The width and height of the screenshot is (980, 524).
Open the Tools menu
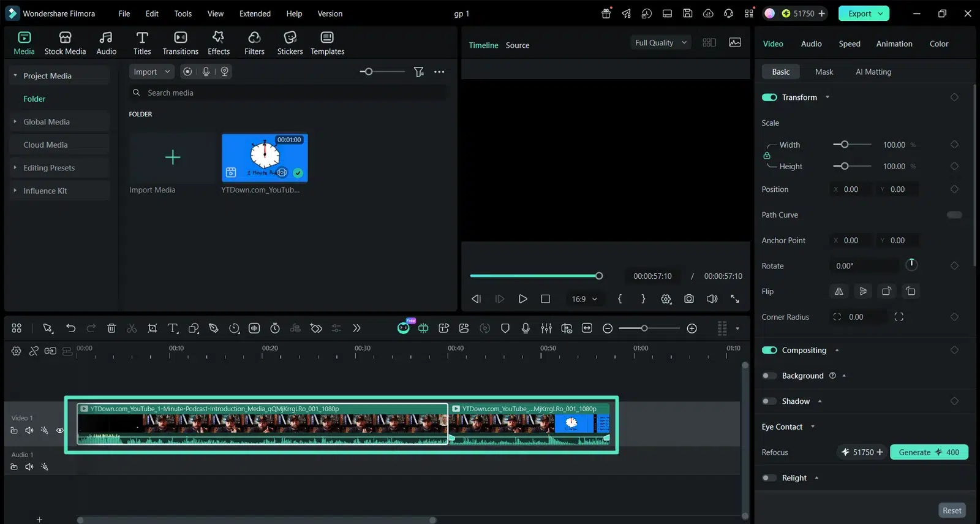click(183, 13)
